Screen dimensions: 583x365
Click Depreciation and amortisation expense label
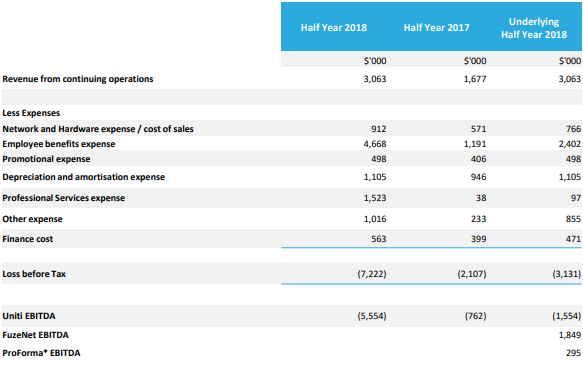(84, 177)
